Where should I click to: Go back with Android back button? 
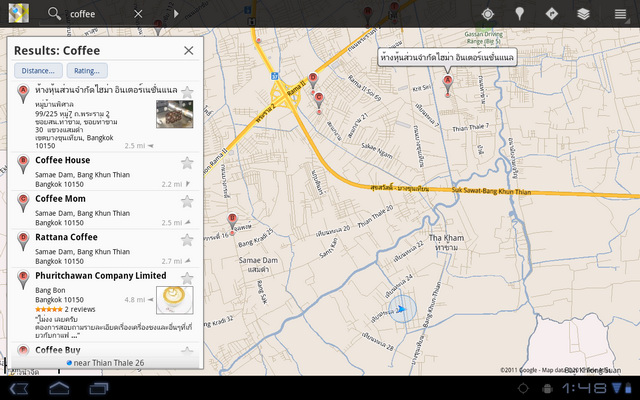(18, 388)
